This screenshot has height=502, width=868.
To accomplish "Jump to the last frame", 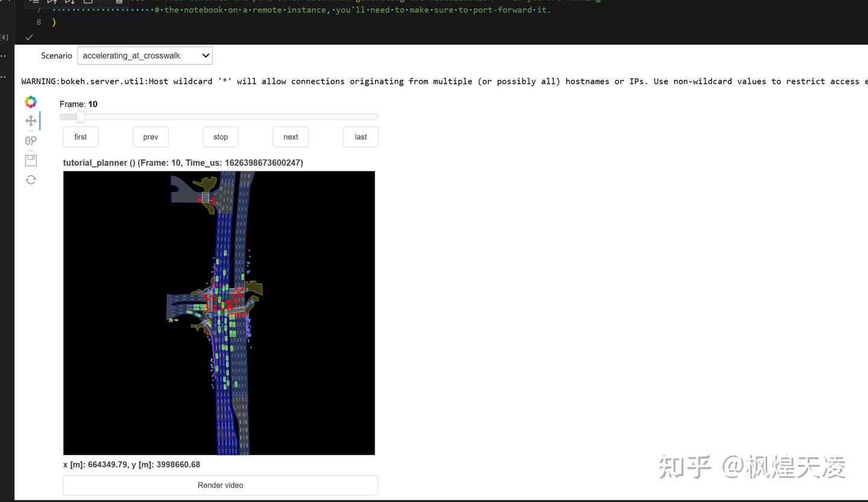I will (x=360, y=137).
